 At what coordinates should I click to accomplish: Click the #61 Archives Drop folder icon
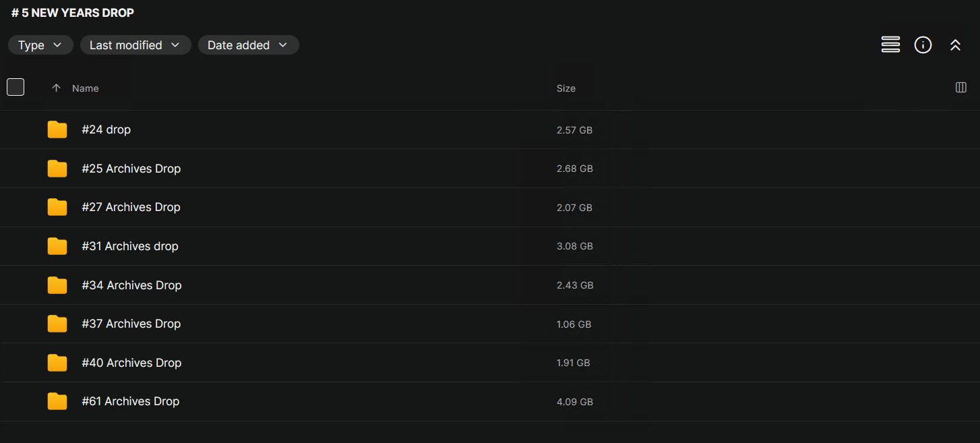[x=57, y=401]
